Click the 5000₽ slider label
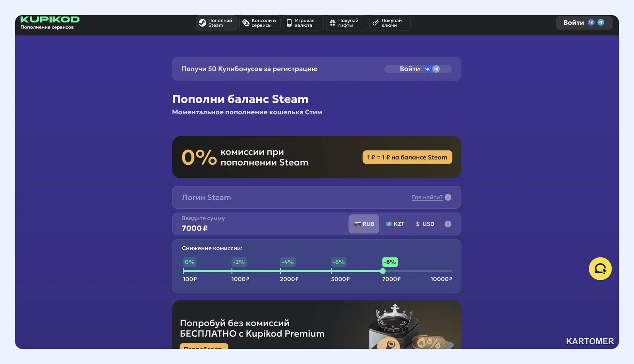Image resolution: width=634 pixels, height=364 pixels. (x=340, y=279)
